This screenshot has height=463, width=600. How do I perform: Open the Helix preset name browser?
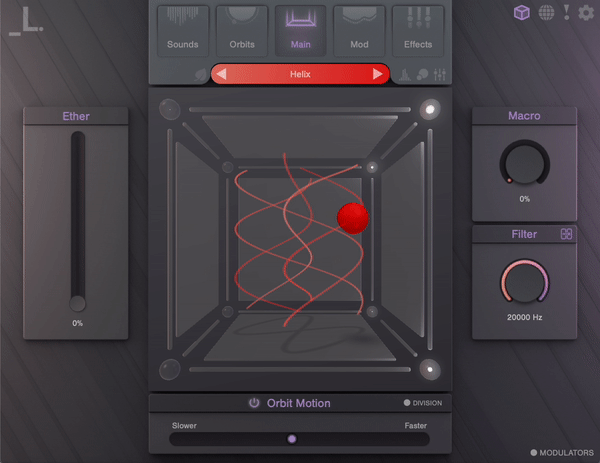point(300,74)
